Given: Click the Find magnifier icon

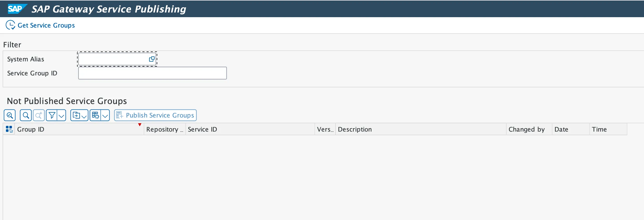Looking at the screenshot, I should (26, 115).
